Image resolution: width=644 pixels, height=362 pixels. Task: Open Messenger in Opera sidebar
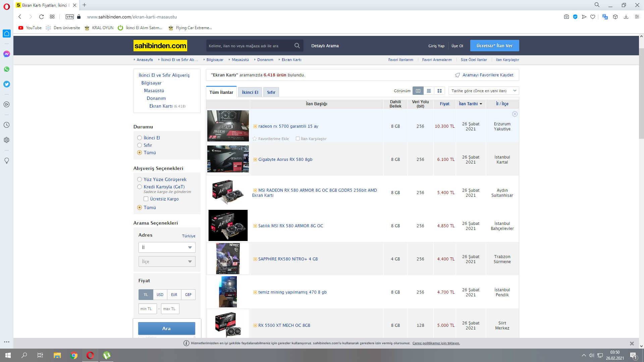coord(7,54)
